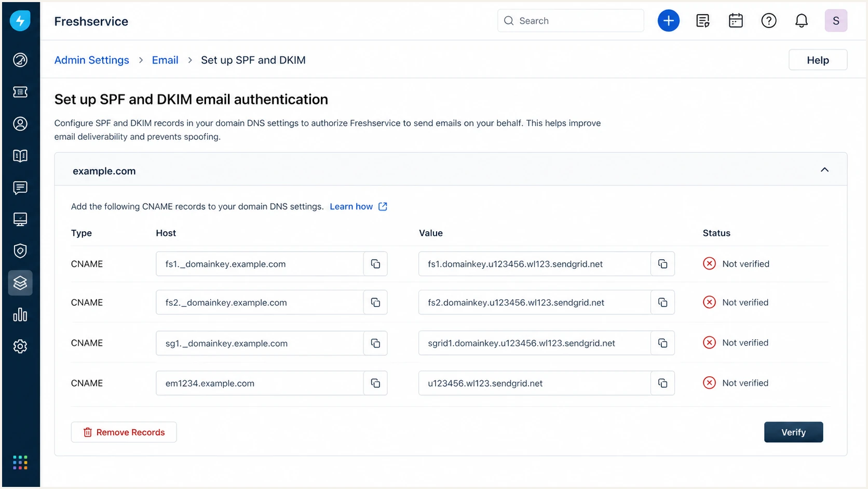Open Tickets icon in sidebar
This screenshot has width=868, height=489.
click(20, 92)
